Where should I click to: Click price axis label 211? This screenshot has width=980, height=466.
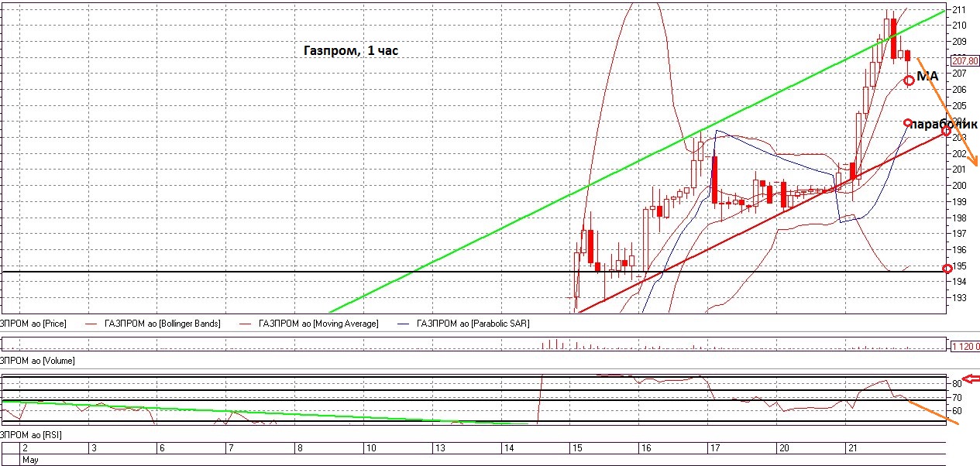[960, 10]
